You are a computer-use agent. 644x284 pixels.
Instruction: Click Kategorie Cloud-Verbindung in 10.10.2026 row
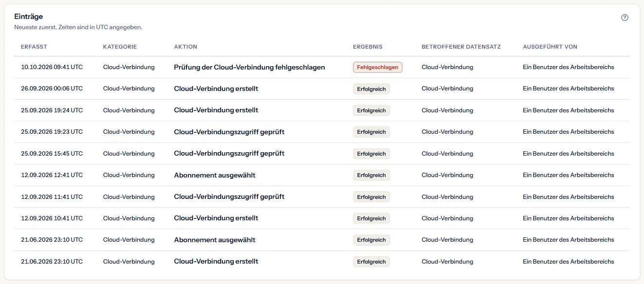(129, 67)
